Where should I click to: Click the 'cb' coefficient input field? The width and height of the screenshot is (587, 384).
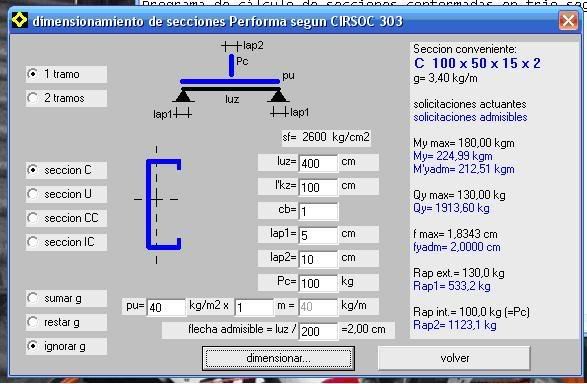(318, 211)
